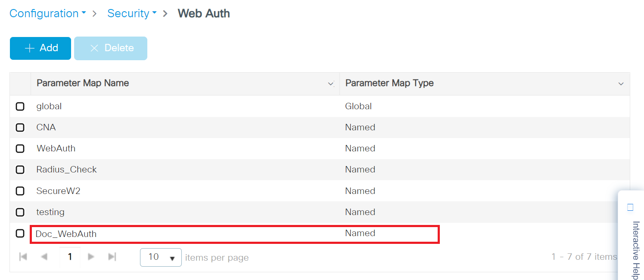Jump to last page of results
644x280 pixels.
112,257
